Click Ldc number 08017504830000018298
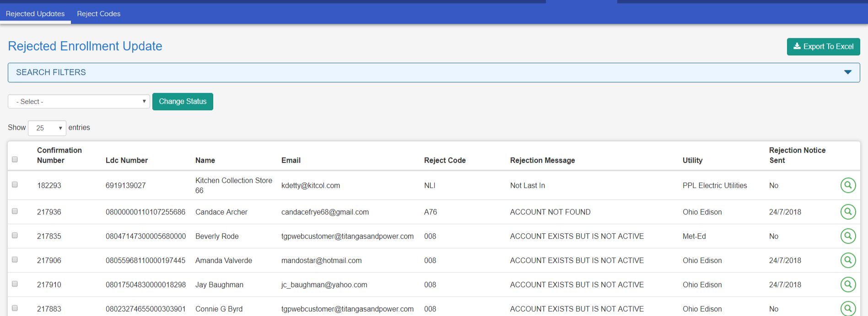The image size is (868, 316). tap(146, 285)
